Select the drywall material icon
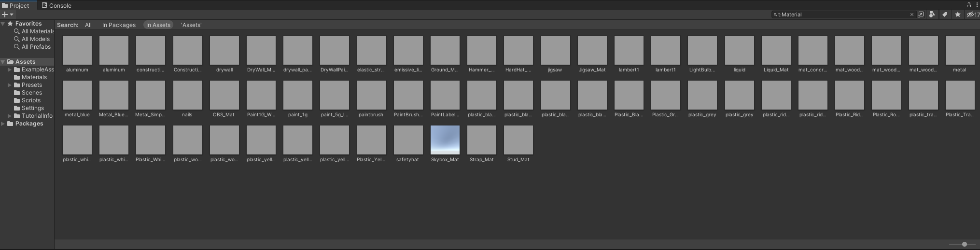Image resolution: width=980 pixels, height=250 pixels. click(x=224, y=51)
